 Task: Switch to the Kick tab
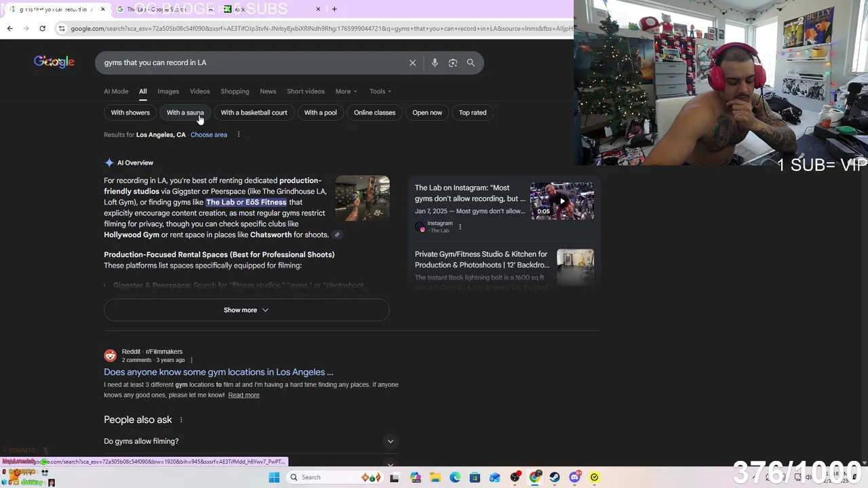pos(271,9)
